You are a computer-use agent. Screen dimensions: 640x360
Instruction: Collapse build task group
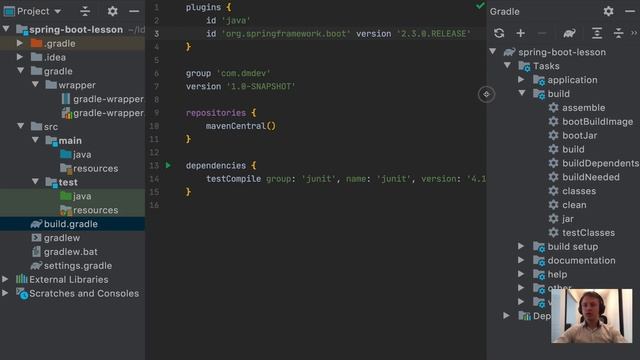tap(522, 93)
